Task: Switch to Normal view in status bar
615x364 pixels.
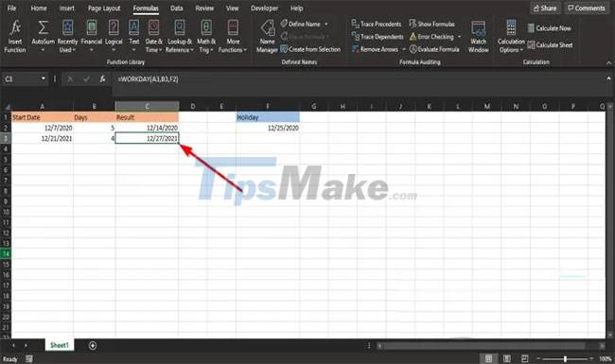Action: point(489,358)
